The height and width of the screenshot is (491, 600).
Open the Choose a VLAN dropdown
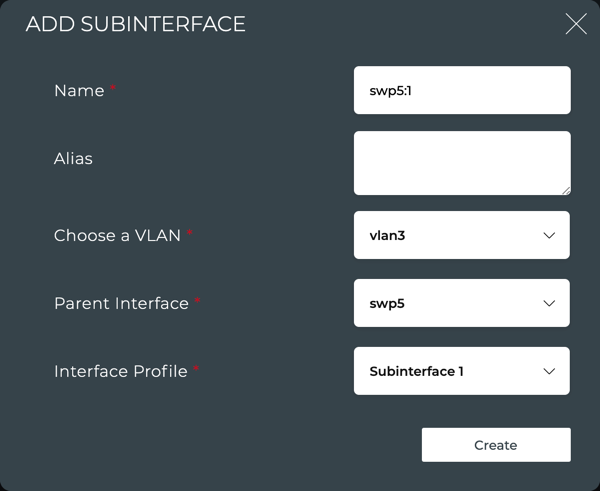coord(461,235)
